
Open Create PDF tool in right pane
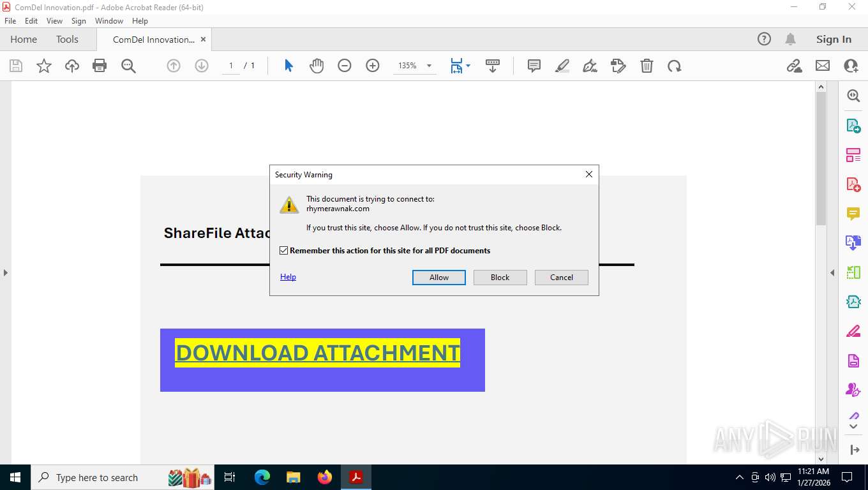click(x=853, y=184)
